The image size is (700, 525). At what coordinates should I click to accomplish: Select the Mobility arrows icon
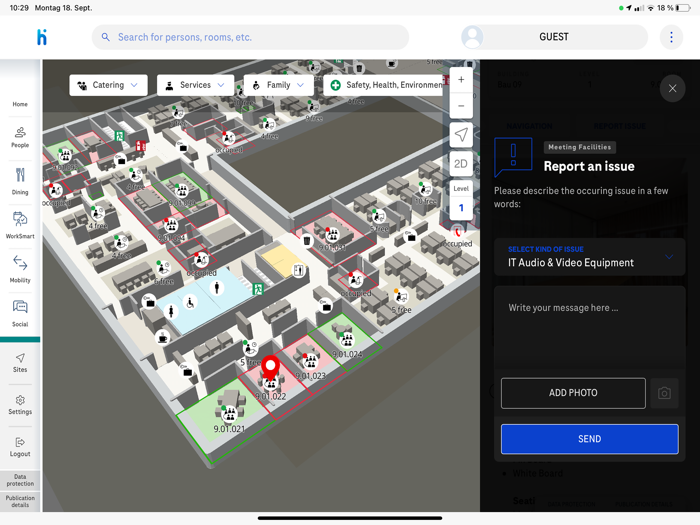(20, 263)
